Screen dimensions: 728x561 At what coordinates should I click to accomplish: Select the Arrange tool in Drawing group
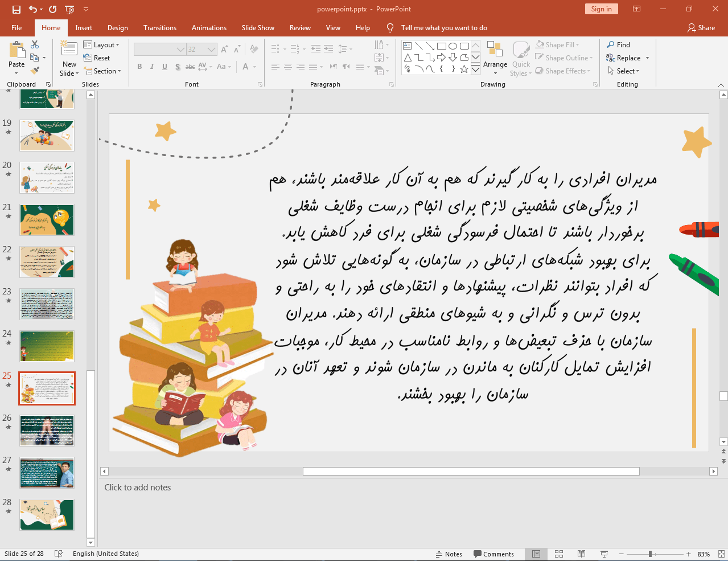[x=495, y=58]
